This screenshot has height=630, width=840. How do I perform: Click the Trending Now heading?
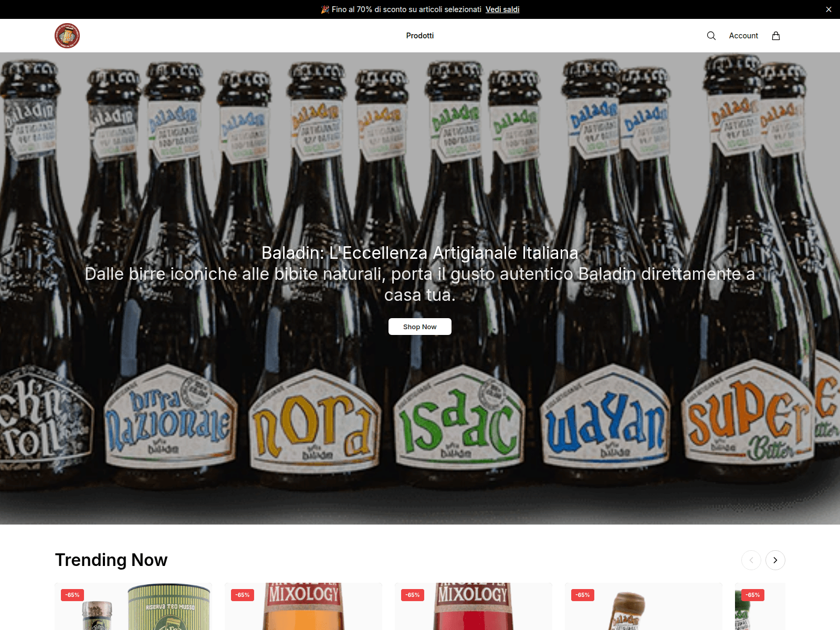(111, 560)
